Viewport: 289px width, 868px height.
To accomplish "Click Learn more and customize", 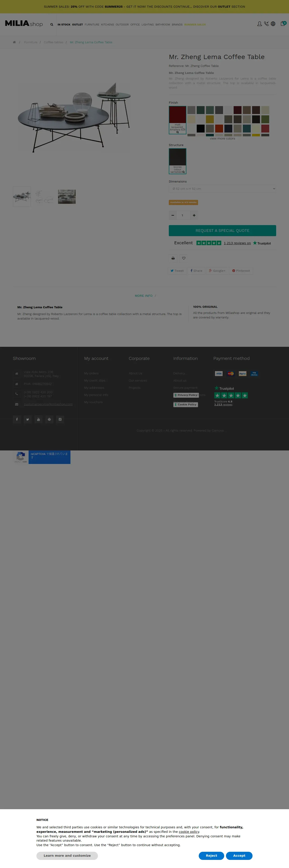I will (x=67, y=856).
